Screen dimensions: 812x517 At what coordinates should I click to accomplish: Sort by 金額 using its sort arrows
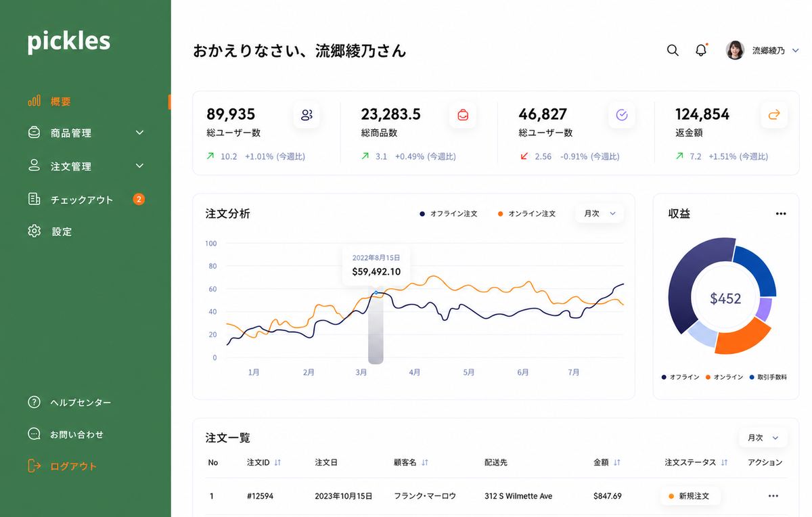coord(617,462)
